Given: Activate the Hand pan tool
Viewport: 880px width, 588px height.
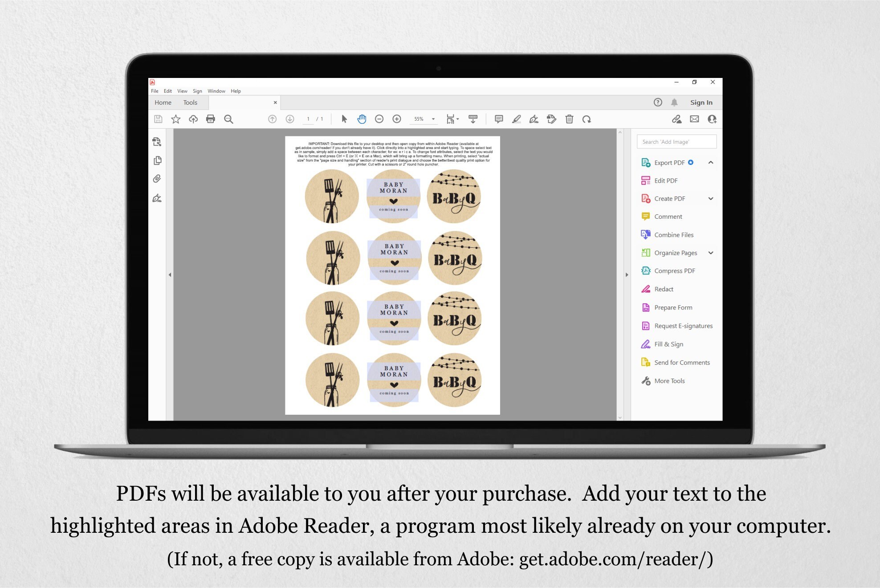Looking at the screenshot, I should click(362, 119).
